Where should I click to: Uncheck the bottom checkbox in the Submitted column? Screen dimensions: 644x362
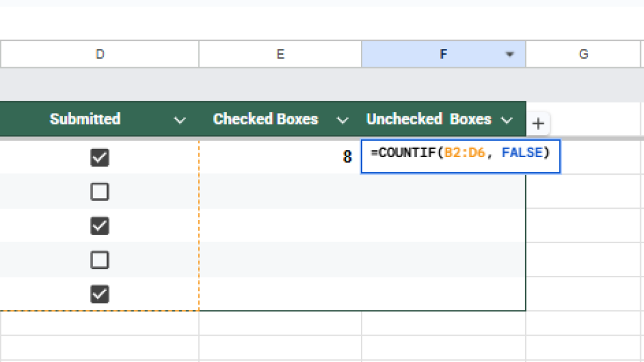pos(99,293)
